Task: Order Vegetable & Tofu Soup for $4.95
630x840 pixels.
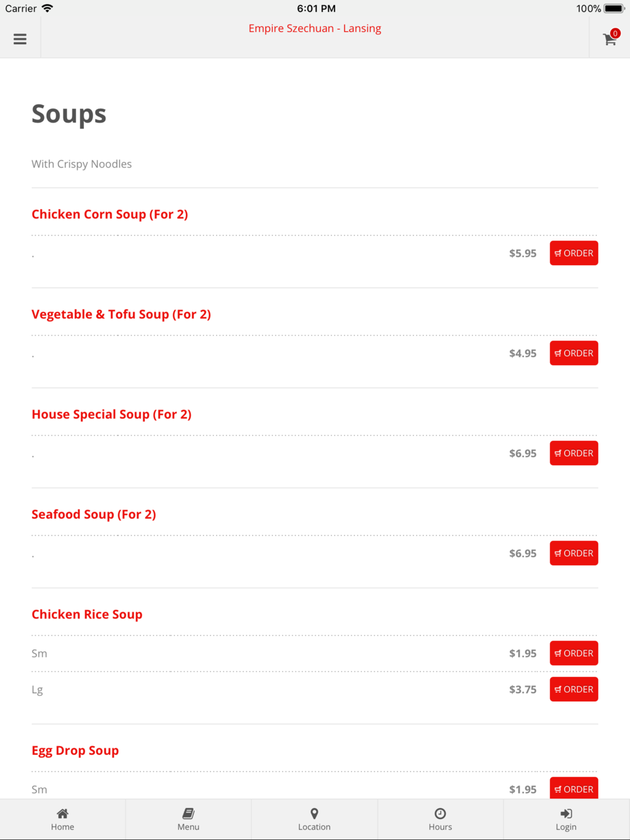Action: coord(574,353)
